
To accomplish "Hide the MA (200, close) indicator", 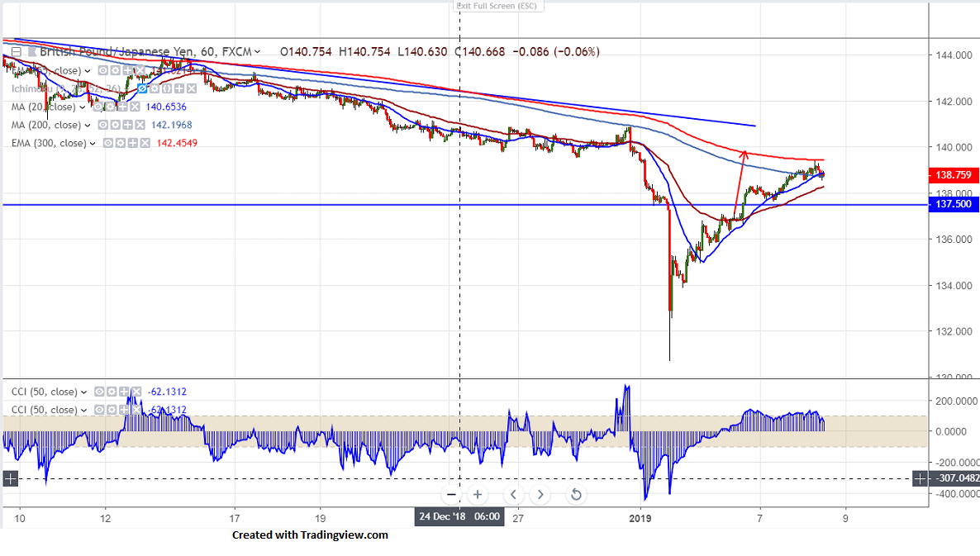I will click(x=103, y=125).
